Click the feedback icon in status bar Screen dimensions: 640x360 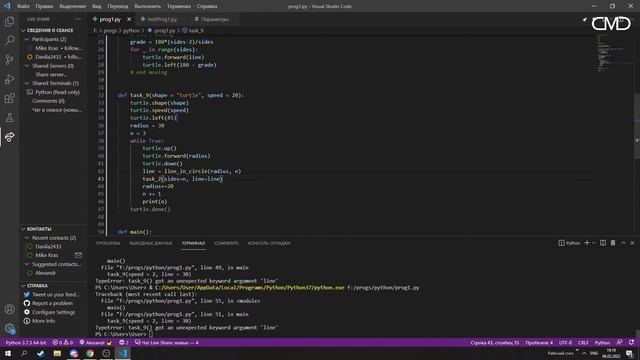(620, 342)
